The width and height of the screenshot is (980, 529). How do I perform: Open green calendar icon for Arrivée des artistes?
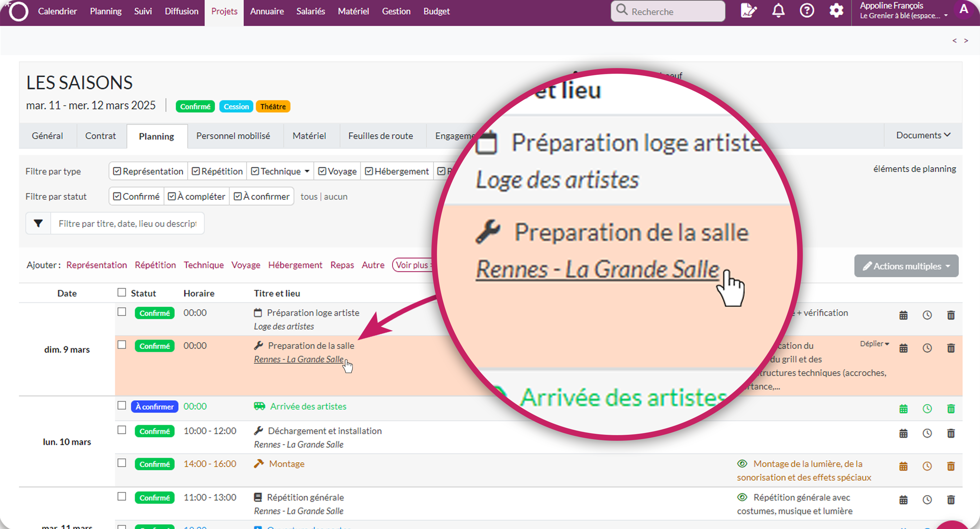coord(903,409)
